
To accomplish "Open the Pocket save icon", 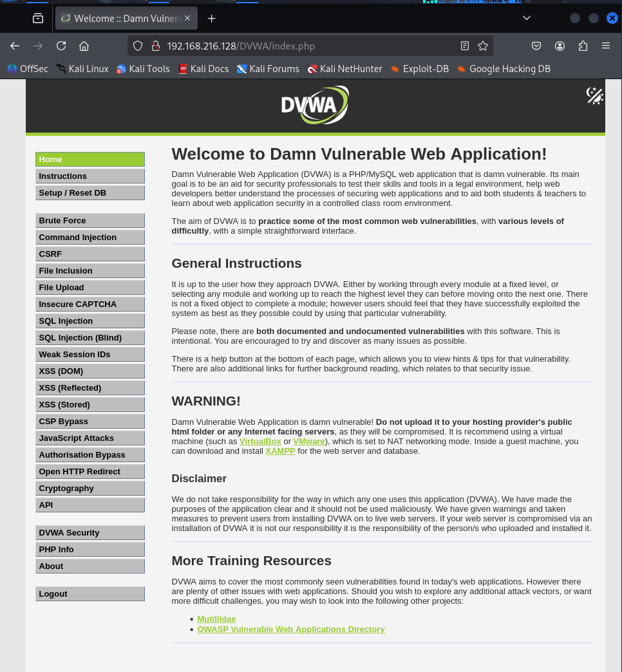I will (536, 46).
